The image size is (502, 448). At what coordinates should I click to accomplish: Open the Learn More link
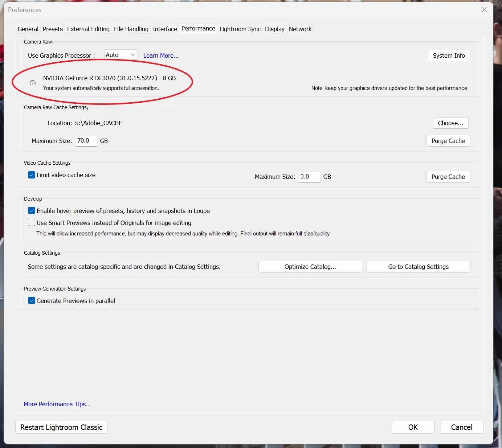point(161,56)
